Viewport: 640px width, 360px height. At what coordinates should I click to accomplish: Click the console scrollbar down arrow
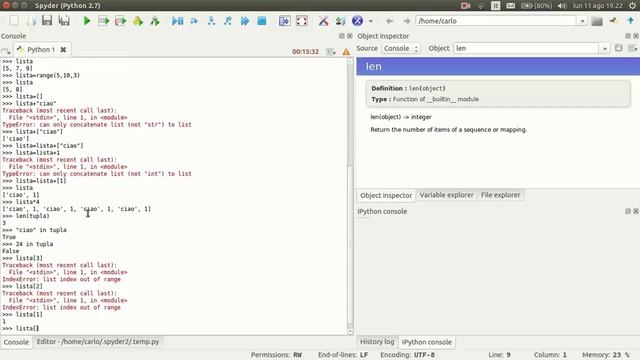point(350,331)
